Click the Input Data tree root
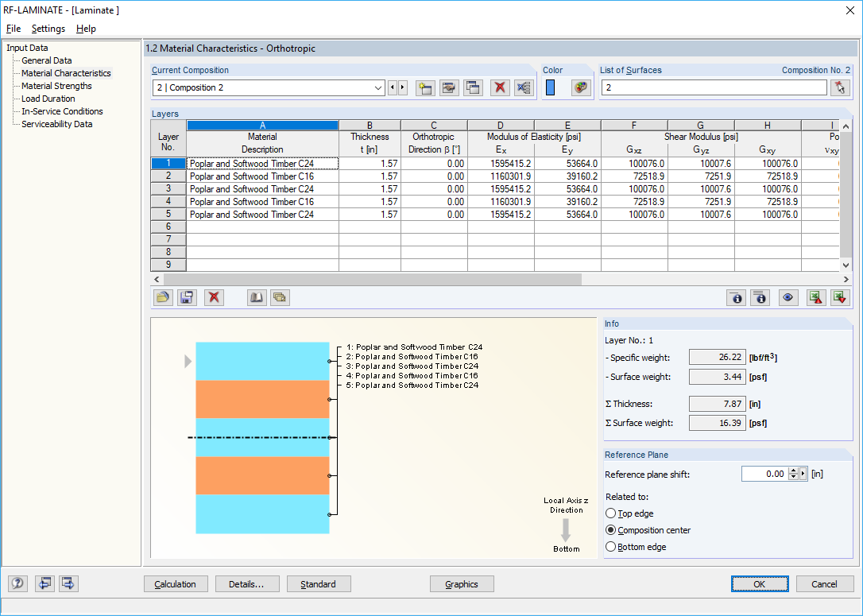 [x=27, y=48]
